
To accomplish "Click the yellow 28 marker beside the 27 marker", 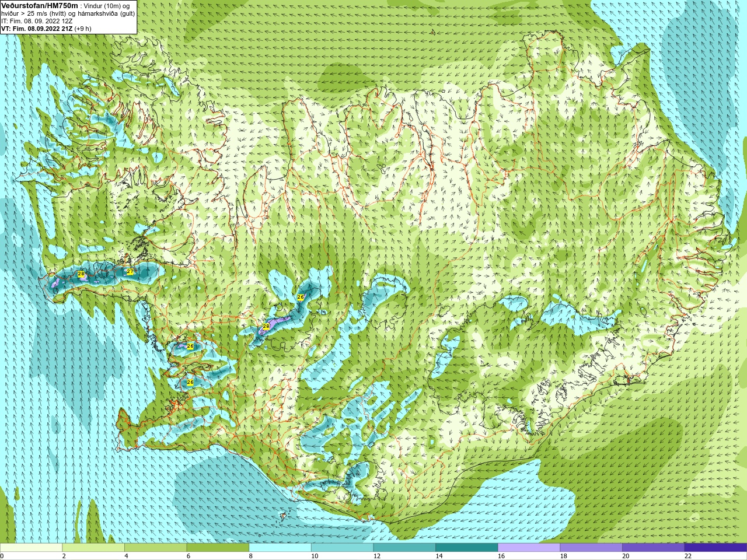I will coord(81,274).
